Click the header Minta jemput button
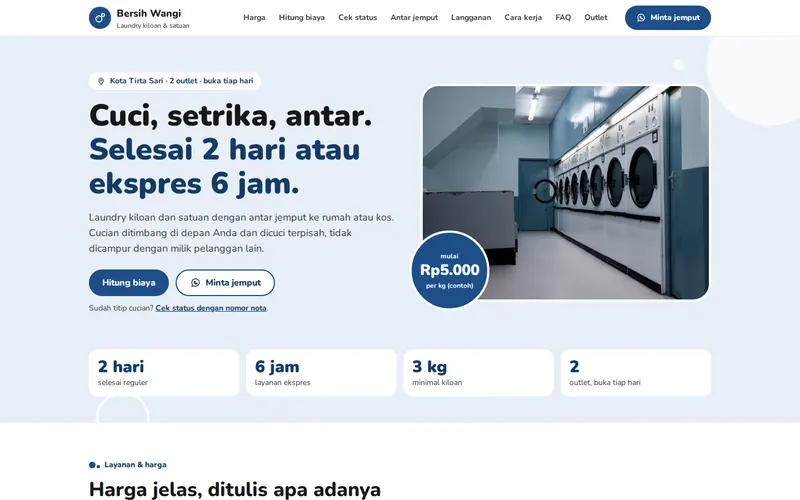 [668, 18]
